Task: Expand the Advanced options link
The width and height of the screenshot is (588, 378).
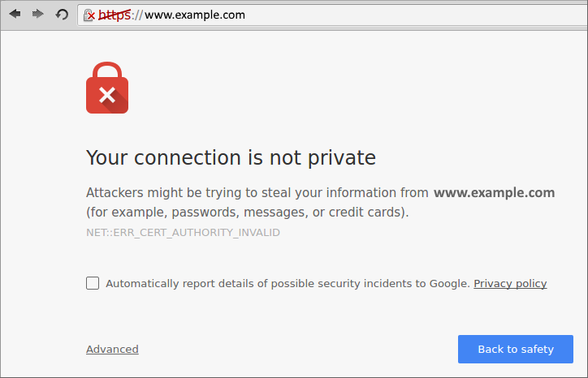Action: (112, 349)
